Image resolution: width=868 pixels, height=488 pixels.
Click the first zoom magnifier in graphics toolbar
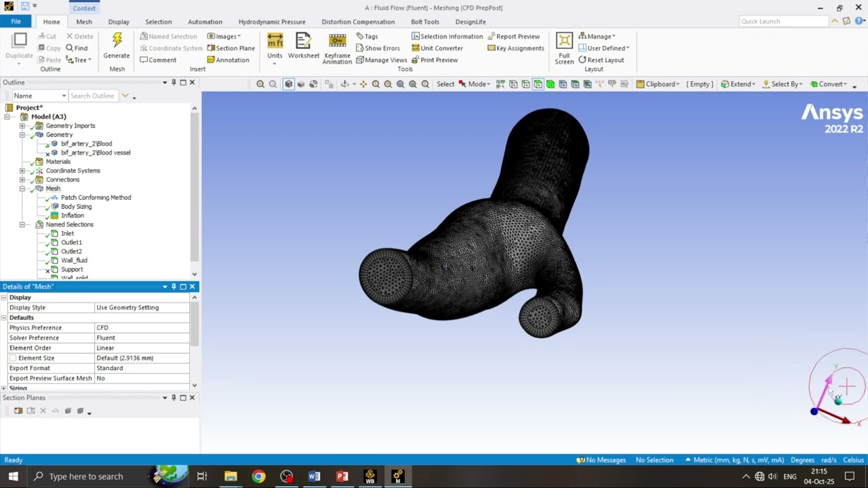pos(260,84)
